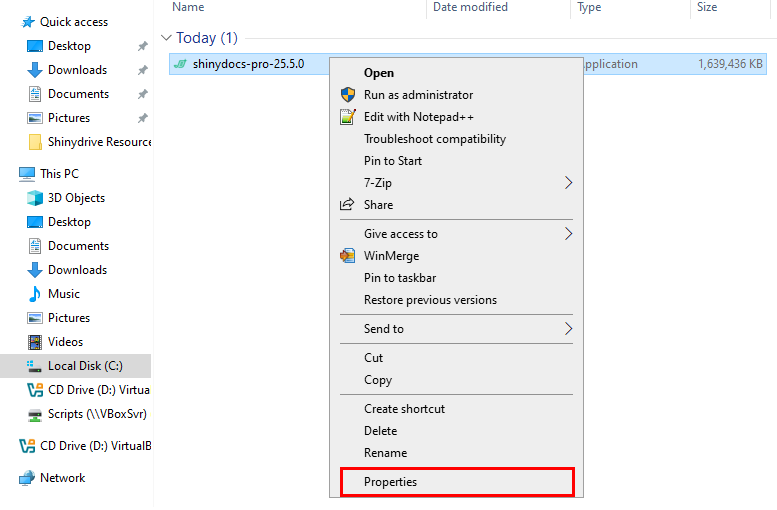The height and width of the screenshot is (510, 777).
Task: Open 3D Objects folder in sidebar
Action: (76, 198)
